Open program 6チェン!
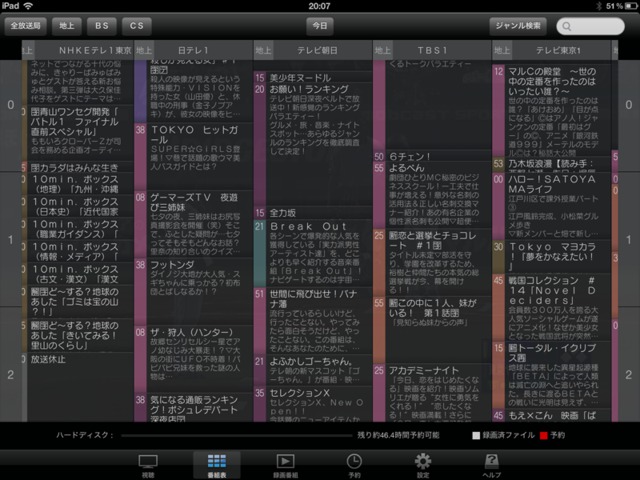This screenshot has height=480, width=640. (x=432, y=156)
